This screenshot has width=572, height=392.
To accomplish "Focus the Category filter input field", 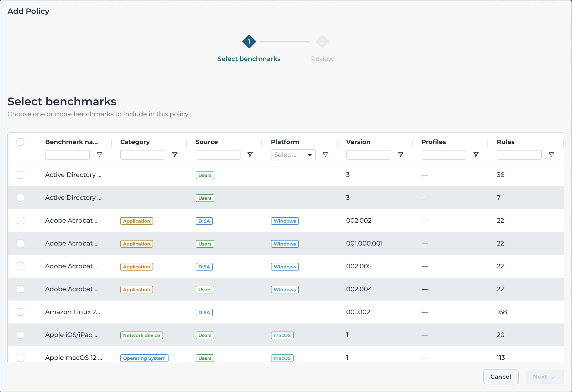I will tap(143, 155).
